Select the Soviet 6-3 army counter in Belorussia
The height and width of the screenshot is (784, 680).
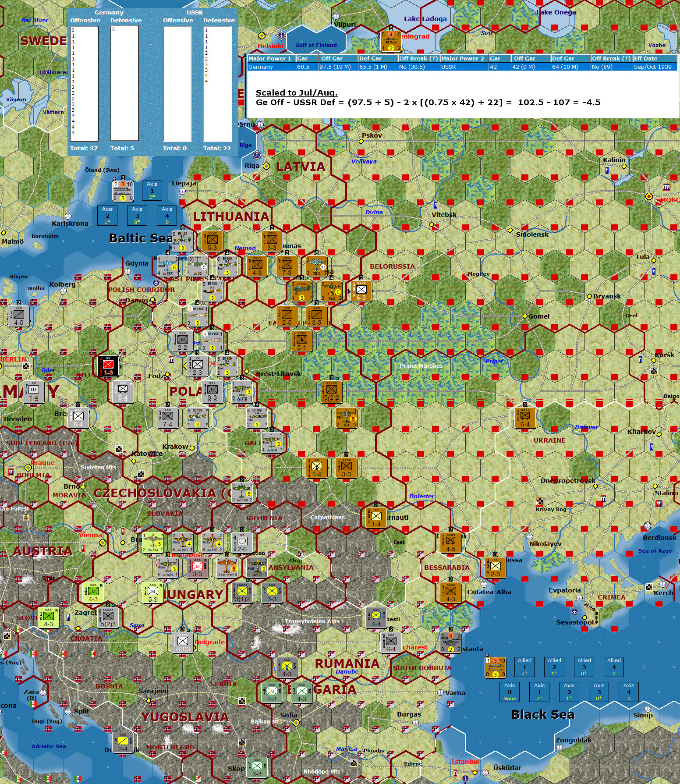(x=361, y=291)
